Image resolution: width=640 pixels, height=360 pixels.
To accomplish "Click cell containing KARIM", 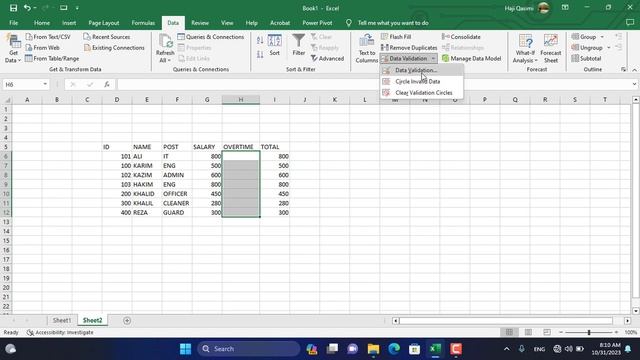I will coord(147,166).
